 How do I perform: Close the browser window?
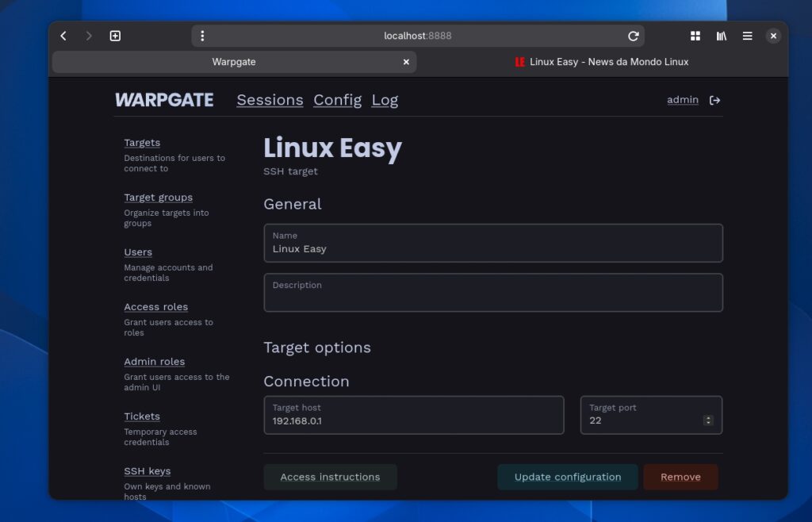773,36
